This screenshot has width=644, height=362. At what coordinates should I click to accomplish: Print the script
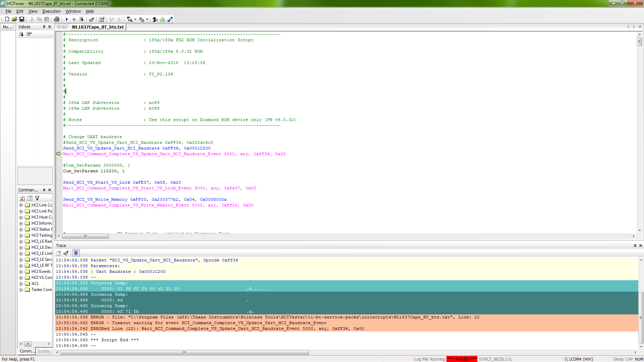point(56,19)
